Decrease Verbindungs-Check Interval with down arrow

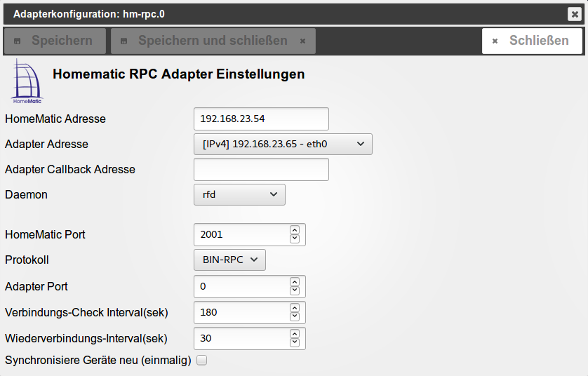click(x=295, y=316)
